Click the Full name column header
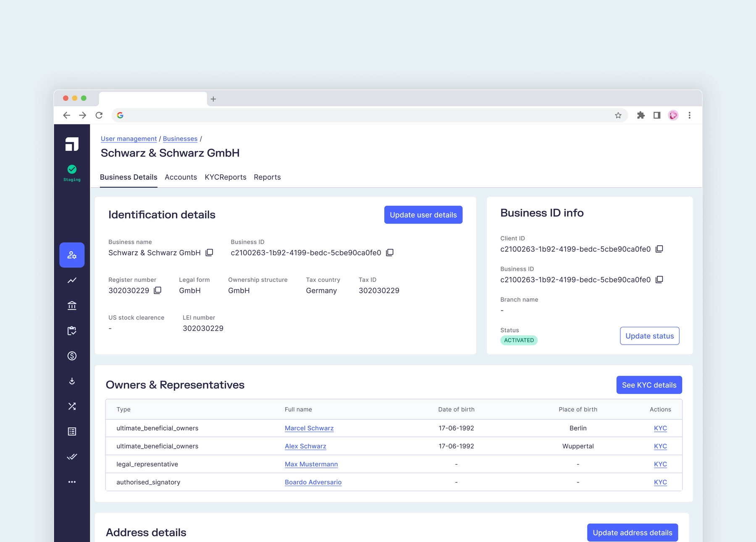 [298, 410]
